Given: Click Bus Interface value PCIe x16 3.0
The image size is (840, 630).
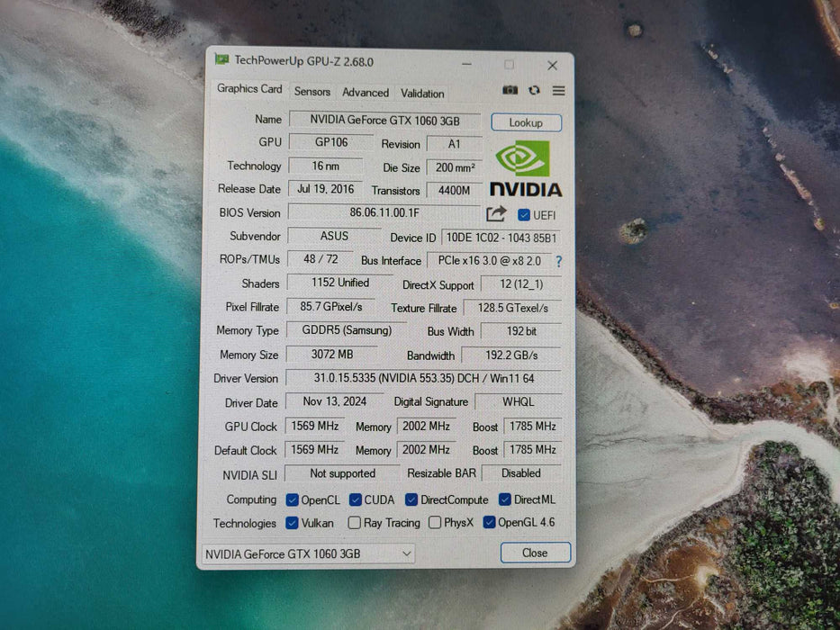Looking at the screenshot, I should tap(490, 261).
